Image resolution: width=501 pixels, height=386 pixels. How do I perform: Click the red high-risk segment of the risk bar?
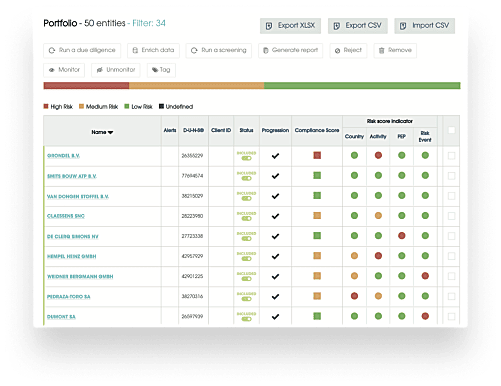(x=86, y=86)
